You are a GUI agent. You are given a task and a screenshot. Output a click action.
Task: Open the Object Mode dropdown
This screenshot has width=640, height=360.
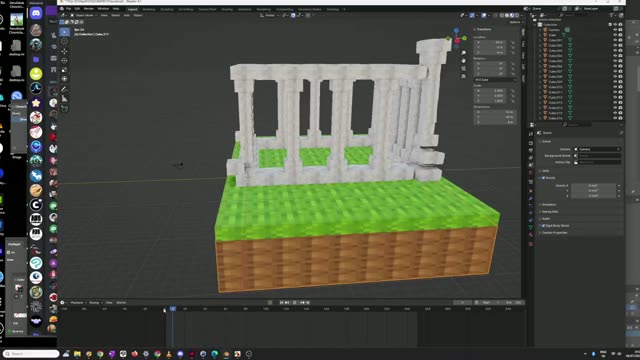point(83,15)
